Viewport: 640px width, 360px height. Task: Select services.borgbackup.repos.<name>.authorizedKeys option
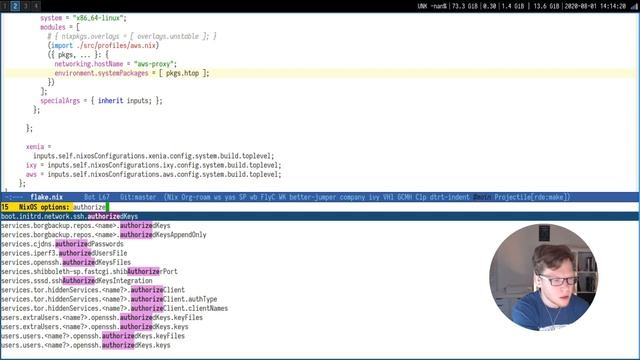pyautogui.click(x=86, y=226)
